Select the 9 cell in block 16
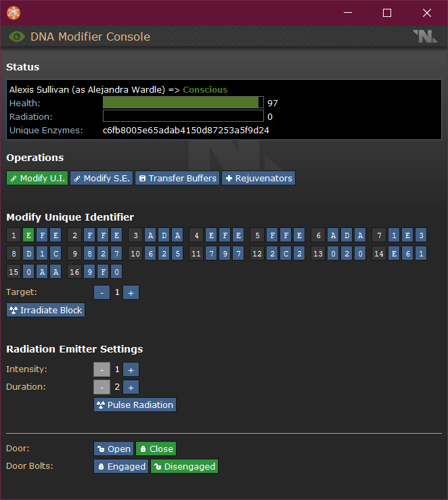448x500 pixels. (89, 272)
